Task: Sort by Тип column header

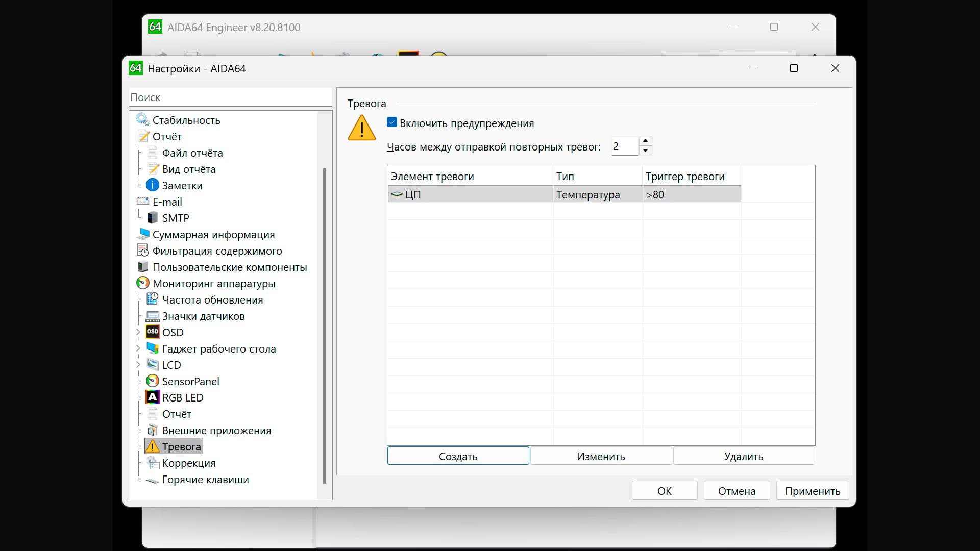Action: [598, 176]
